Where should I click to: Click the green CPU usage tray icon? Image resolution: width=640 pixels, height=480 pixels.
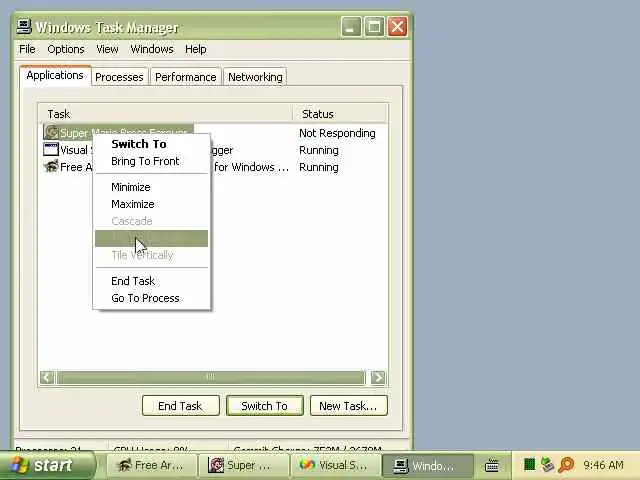pyautogui.click(x=529, y=464)
